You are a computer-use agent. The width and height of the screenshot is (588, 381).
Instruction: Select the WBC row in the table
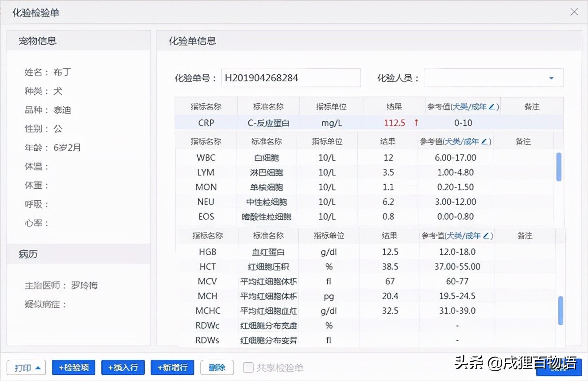(x=310, y=157)
